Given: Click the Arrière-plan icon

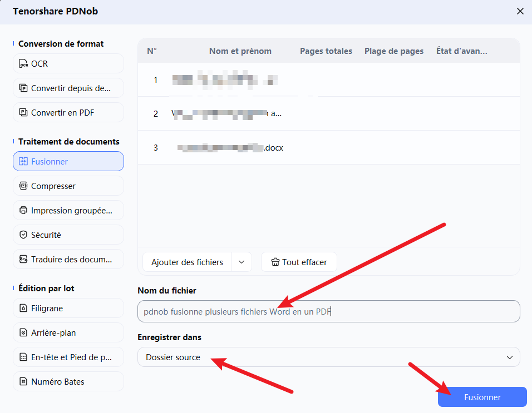Looking at the screenshot, I should pos(23,332).
